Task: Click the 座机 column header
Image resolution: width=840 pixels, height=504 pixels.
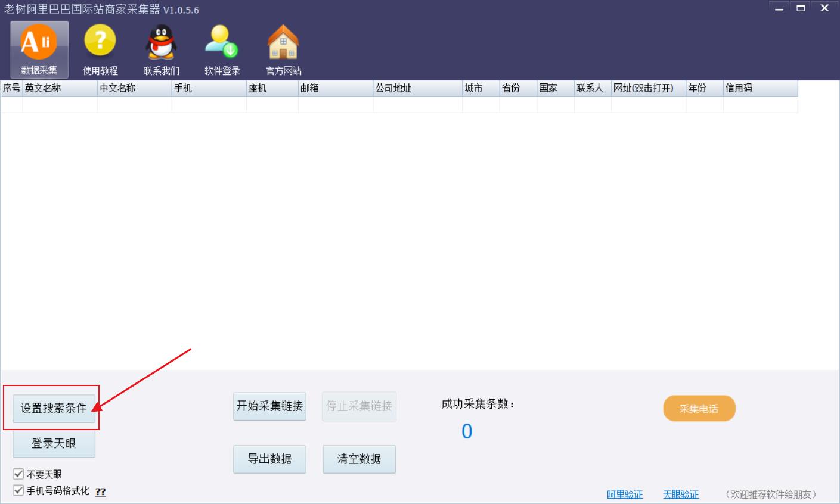Action: click(x=272, y=88)
